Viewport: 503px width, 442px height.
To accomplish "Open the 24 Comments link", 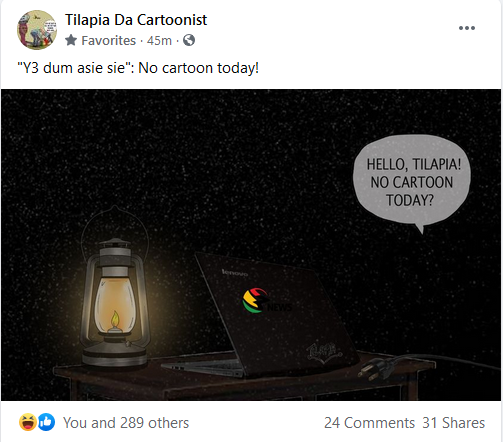I will (x=369, y=423).
